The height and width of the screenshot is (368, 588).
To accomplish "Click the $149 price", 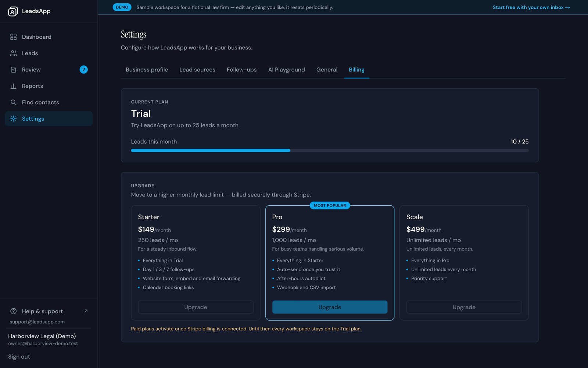I will [x=146, y=229].
